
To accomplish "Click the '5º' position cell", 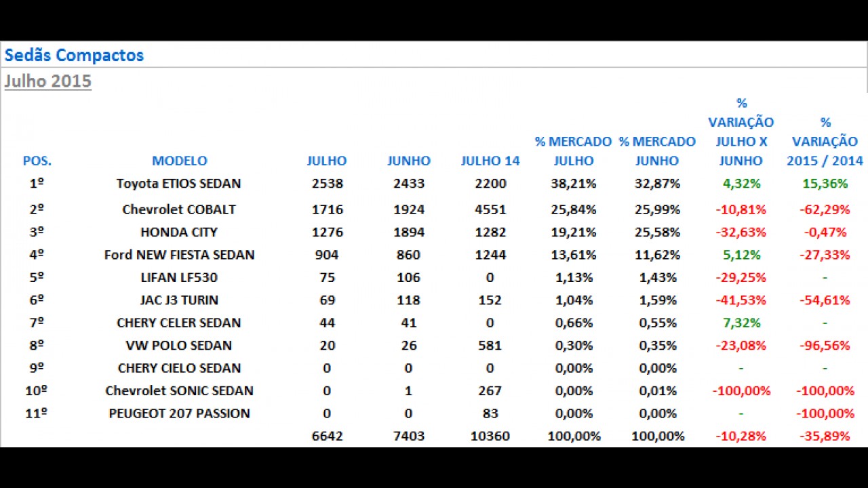I will coord(37,278).
